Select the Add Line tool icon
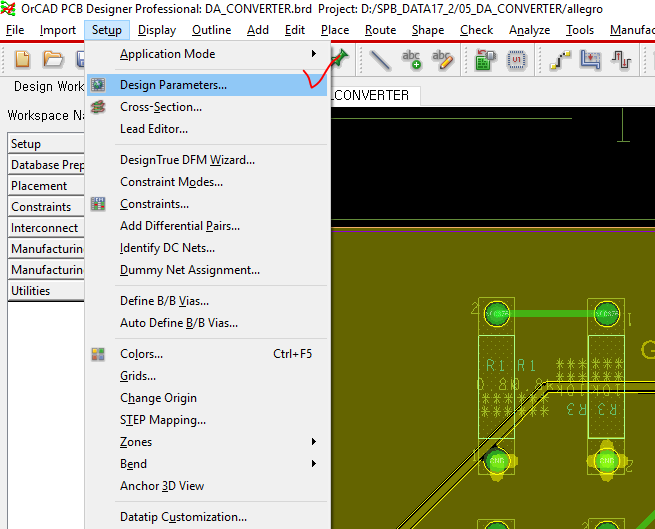 coord(380,60)
